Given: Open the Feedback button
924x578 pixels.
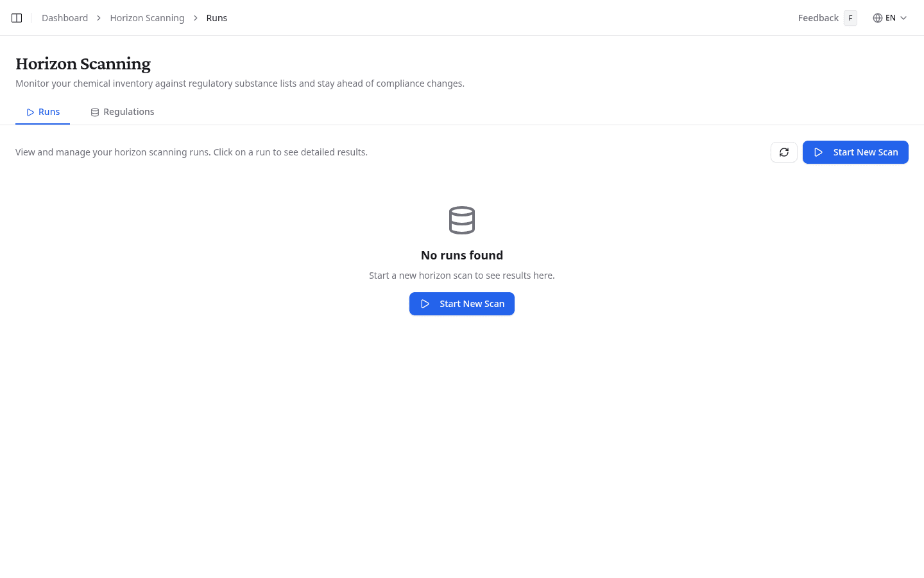Looking at the screenshot, I should (818, 18).
